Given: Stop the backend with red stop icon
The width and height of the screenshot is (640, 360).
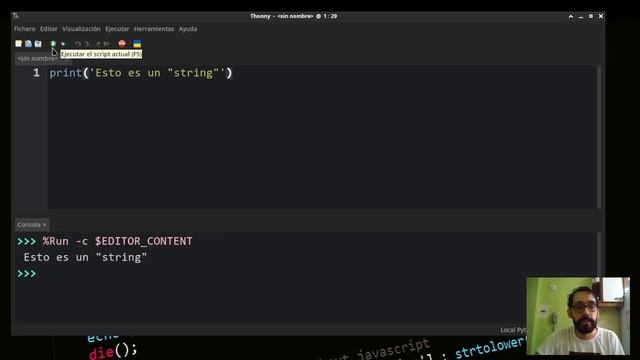Looking at the screenshot, I should click(x=122, y=44).
